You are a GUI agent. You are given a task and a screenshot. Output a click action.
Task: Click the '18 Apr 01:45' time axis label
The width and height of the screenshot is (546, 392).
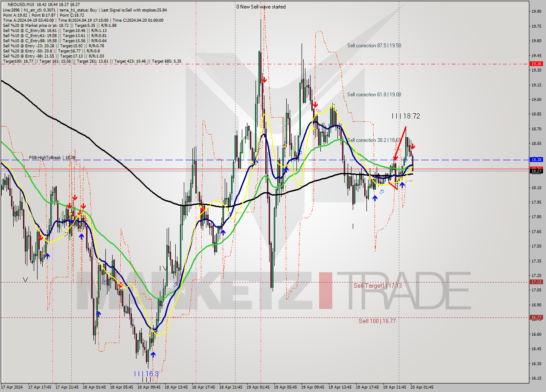(94, 388)
